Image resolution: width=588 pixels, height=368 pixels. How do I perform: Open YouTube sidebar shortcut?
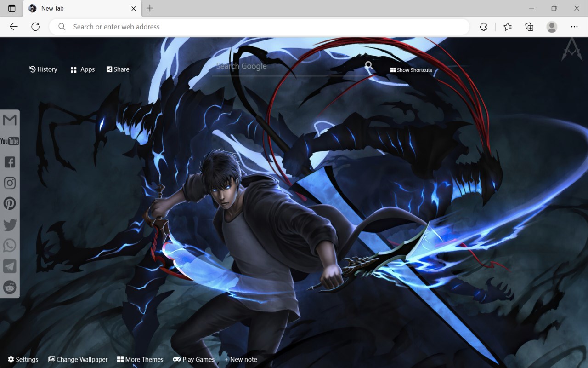[x=10, y=141]
